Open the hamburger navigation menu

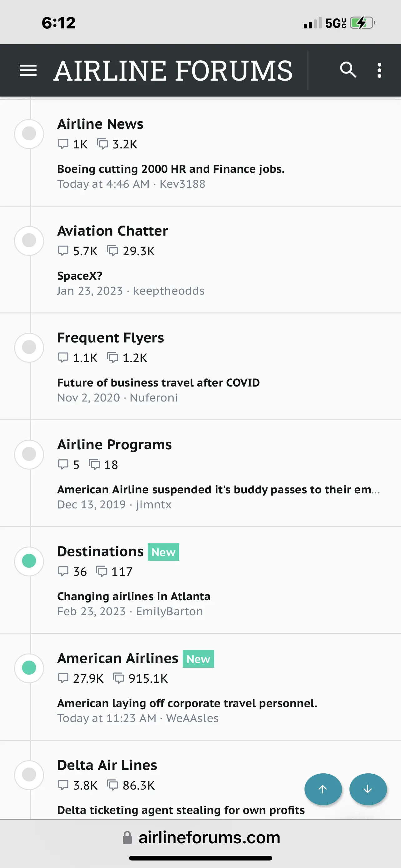click(28, 70)
